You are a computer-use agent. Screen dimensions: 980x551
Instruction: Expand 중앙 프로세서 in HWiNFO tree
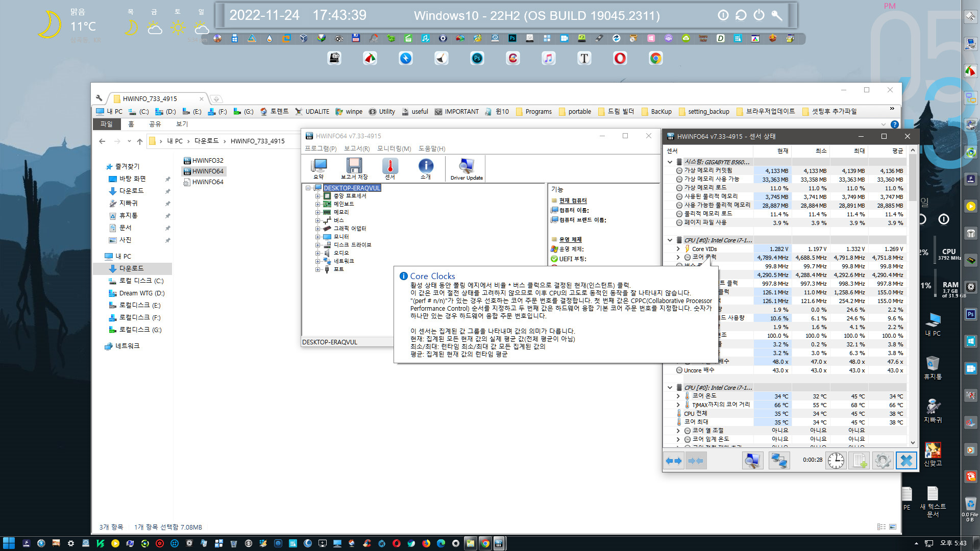point(317,196)
